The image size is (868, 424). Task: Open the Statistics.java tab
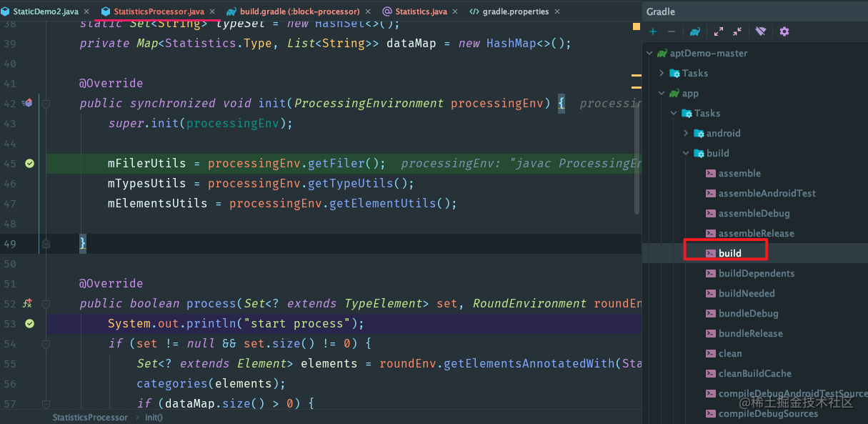click(x=421, y=12)
